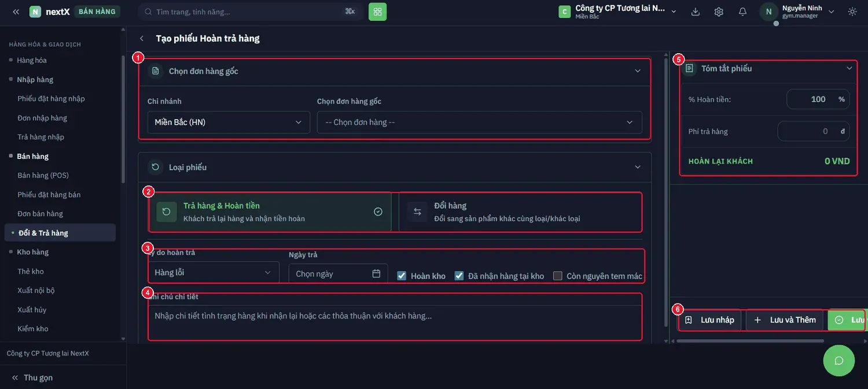This screenshot has height=389, width=868.
Task: Click the download icon in the header
Action: click(696, 12)
